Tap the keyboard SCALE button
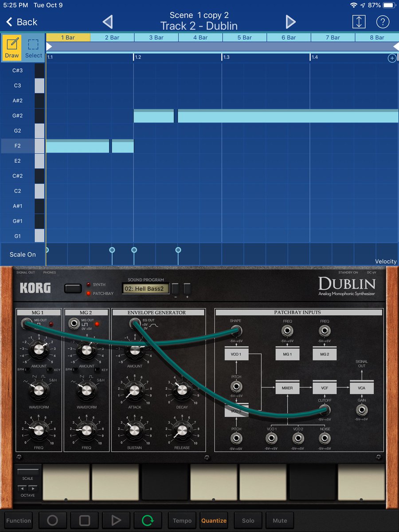Viewport: 399px width, 532px height. tap(27, 472)
